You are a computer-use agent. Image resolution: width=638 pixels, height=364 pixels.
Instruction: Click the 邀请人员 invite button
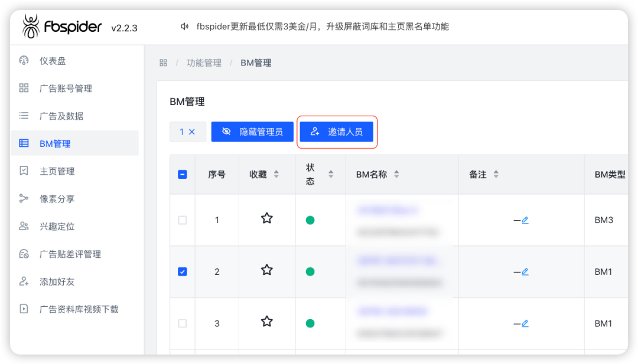pyautogui.click(x=337, y=132)
